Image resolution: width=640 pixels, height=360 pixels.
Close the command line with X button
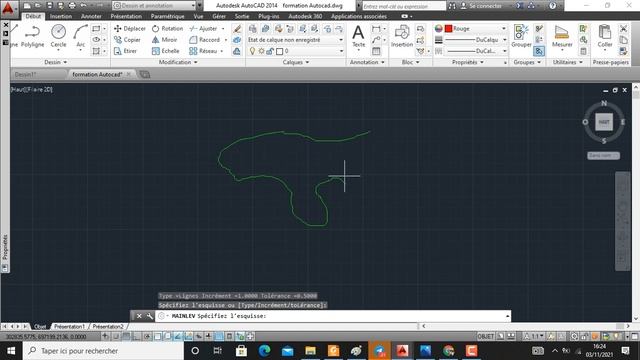(139, 316)
